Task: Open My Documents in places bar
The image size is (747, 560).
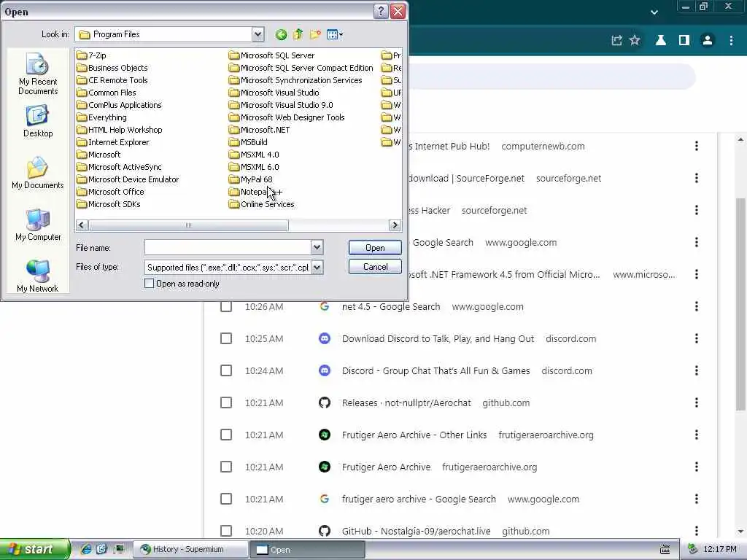Action: (x=38, y=174)
